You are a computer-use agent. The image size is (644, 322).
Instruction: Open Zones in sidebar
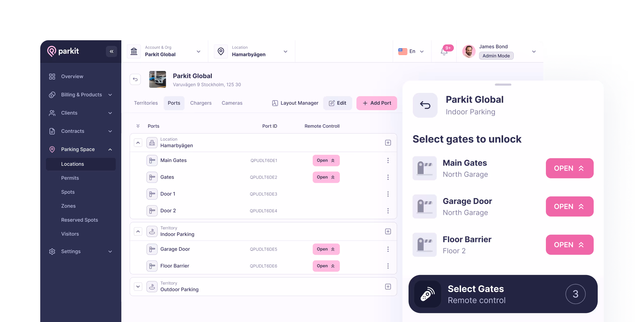[68, 206]
